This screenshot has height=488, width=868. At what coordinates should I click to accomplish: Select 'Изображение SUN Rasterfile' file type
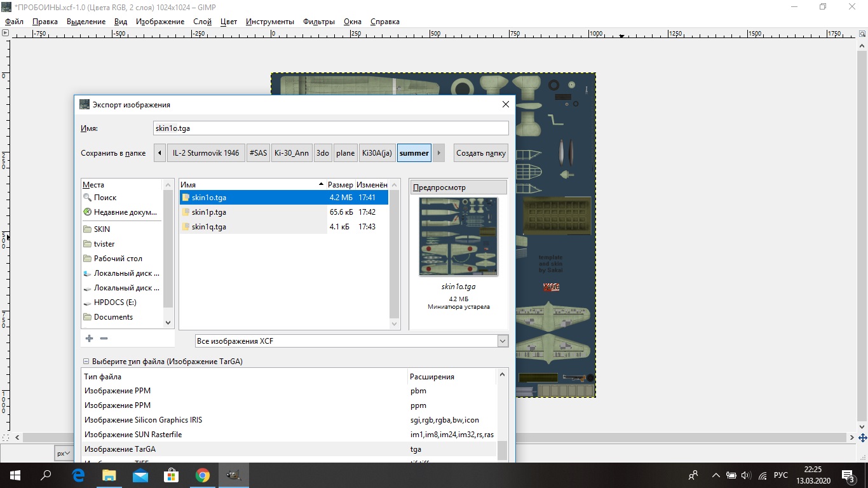(x=289, y=435)
